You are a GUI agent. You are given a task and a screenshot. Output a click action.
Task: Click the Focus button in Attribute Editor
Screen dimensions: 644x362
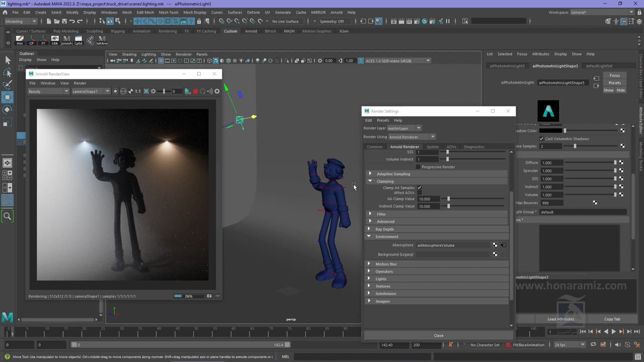click(x=615, y=75)
